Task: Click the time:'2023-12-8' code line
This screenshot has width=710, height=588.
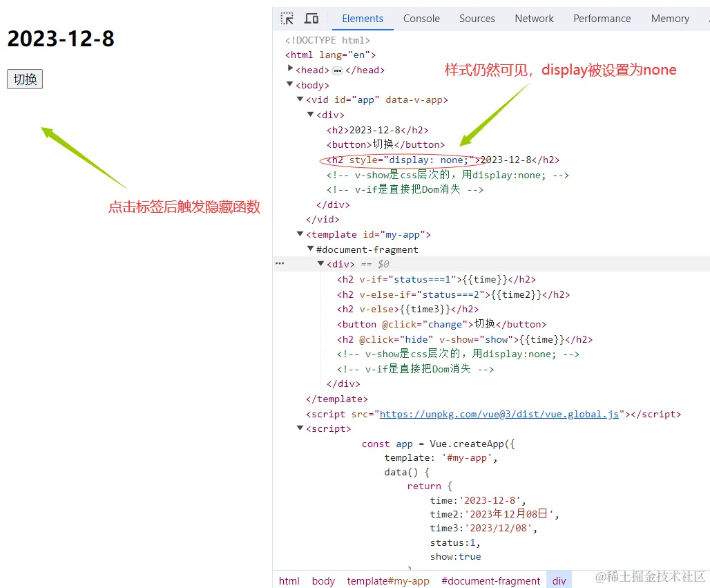Action: pos(478,500)
